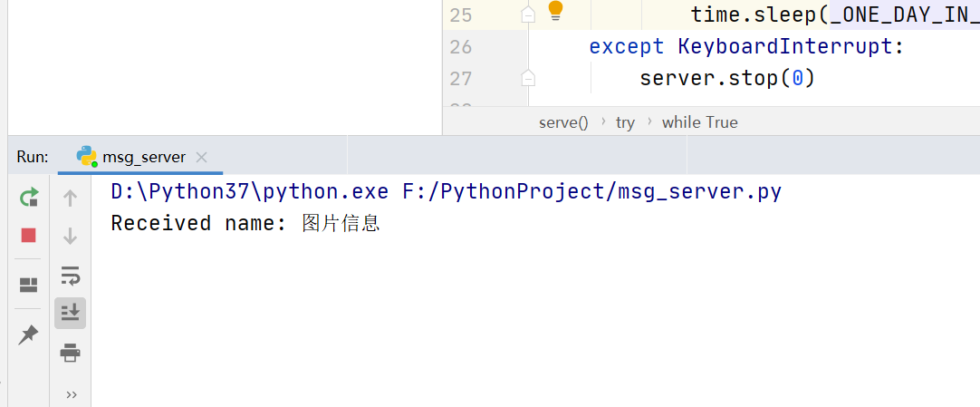The image size is (980, 407).
Task: Rerun msg_server with the green rerun icon
Action: coord(29,199)
